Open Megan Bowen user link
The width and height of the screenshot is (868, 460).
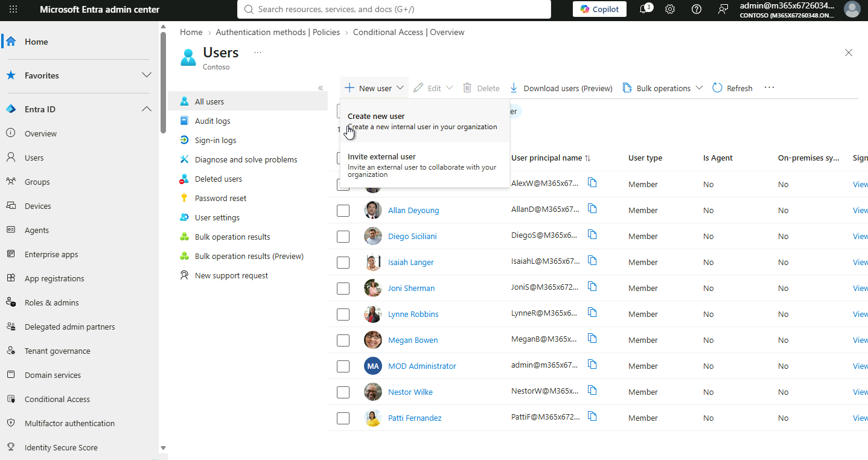[x=413, y=340]
